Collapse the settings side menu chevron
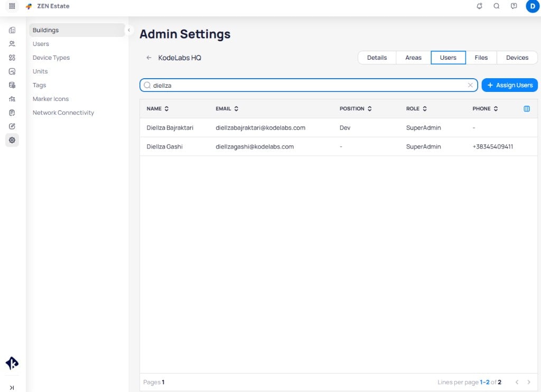Screen dimensions: 541x392 pos(129,30)
